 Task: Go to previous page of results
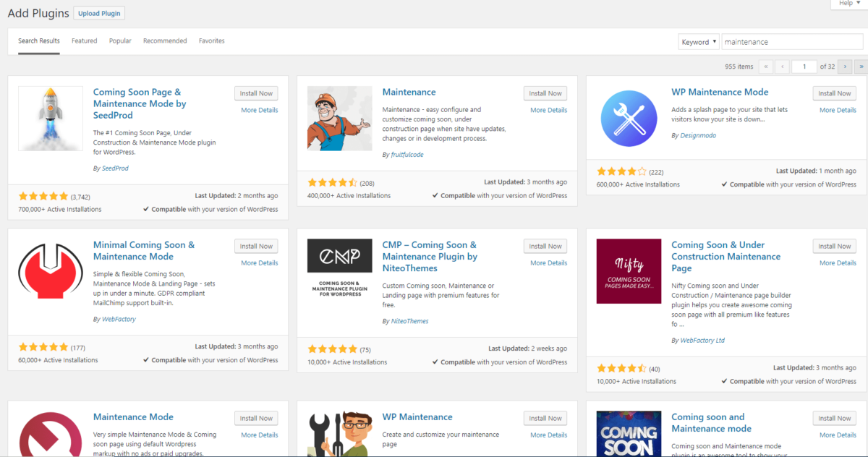pos(782,66)
